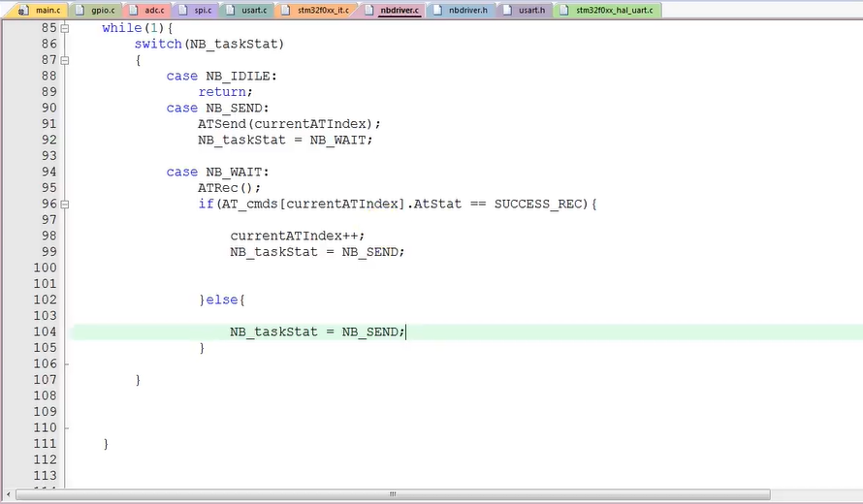Open the spi.c tab
The width and height of the screenshot is (863, 504).
[x=196, y=10]
